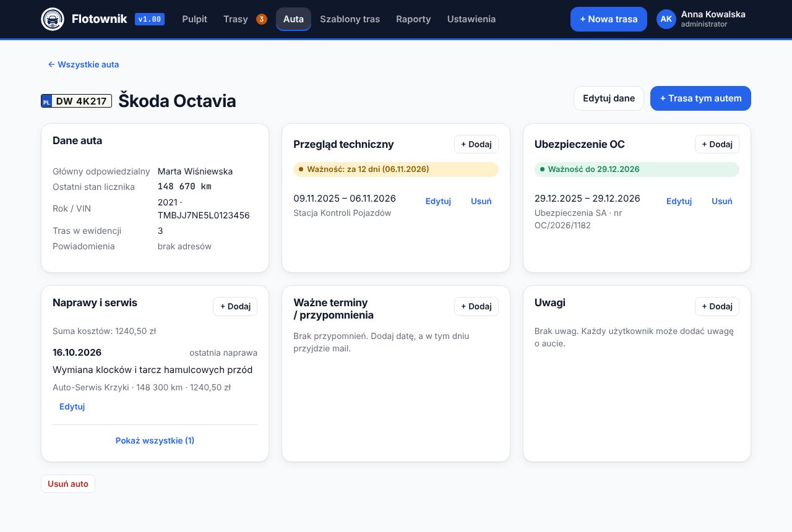
Task: Add a reminder in Ważne terminy
Action: [476, 306]
